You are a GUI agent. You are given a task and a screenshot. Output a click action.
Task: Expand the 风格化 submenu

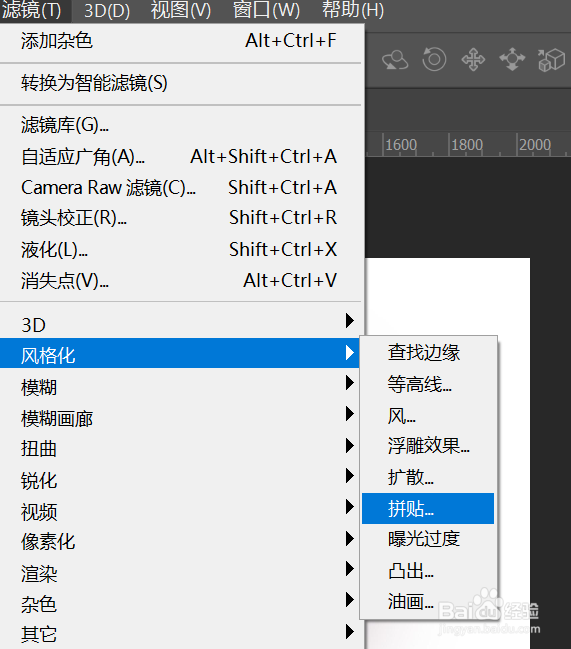(181, 353)
